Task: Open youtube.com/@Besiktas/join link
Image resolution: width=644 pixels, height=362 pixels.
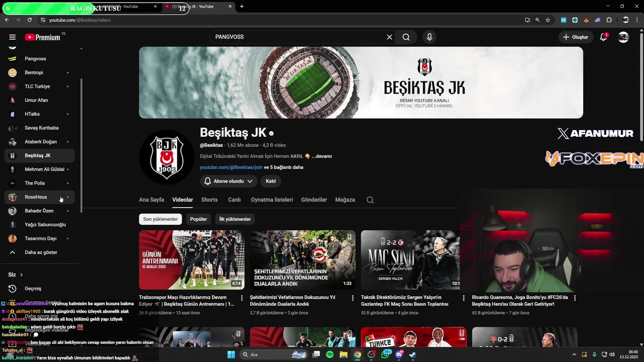Action: (x=231, y=167)
